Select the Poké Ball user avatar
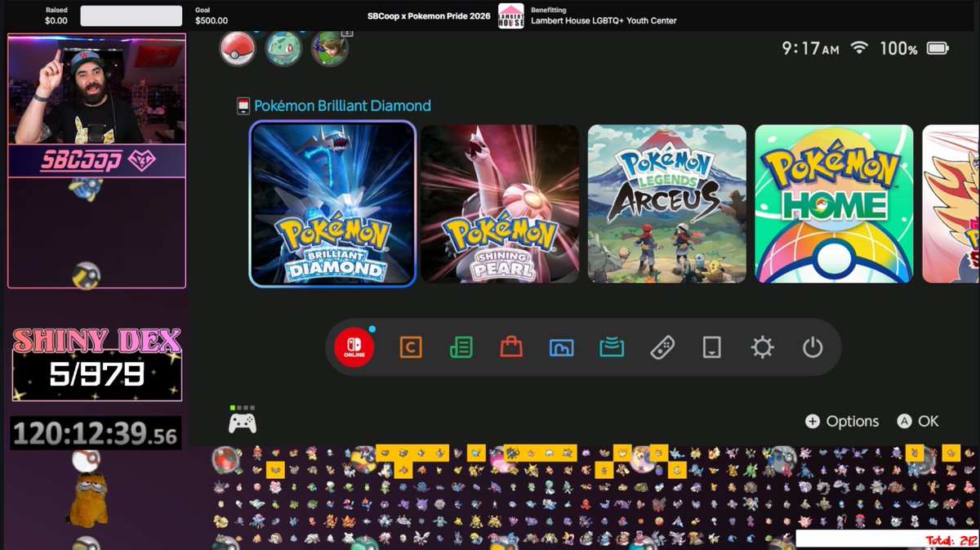The image size is (980, 550). [238, 48]
